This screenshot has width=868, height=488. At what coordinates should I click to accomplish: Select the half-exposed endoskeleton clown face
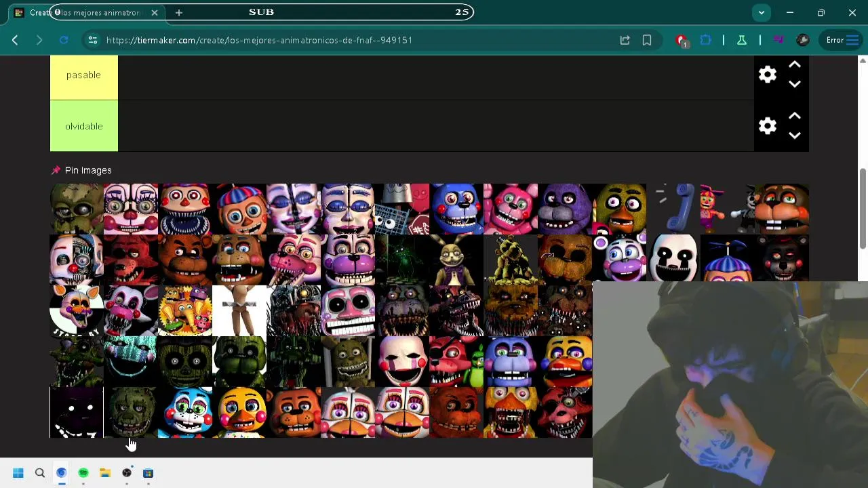(x=77, y=260)
